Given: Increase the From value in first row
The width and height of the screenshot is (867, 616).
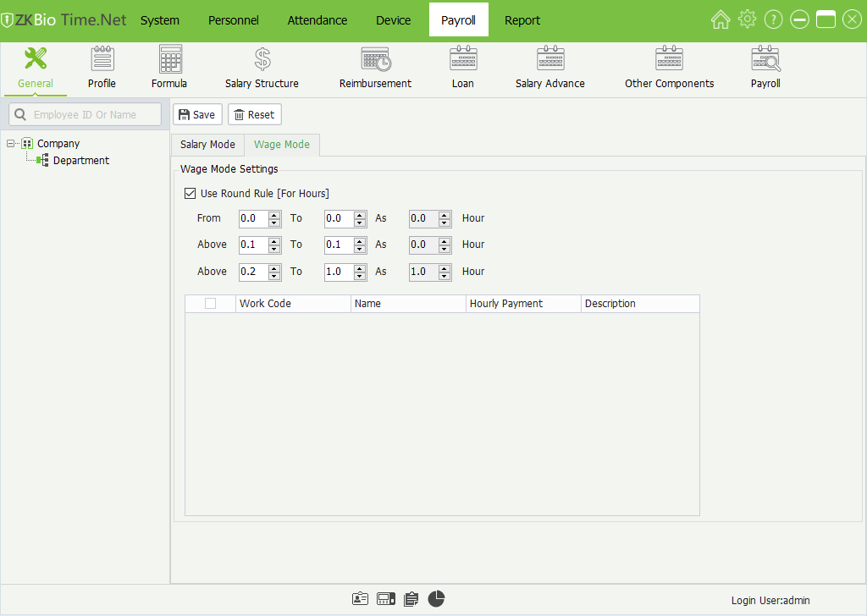Looking at the screenshot, I should click(274, 215).
